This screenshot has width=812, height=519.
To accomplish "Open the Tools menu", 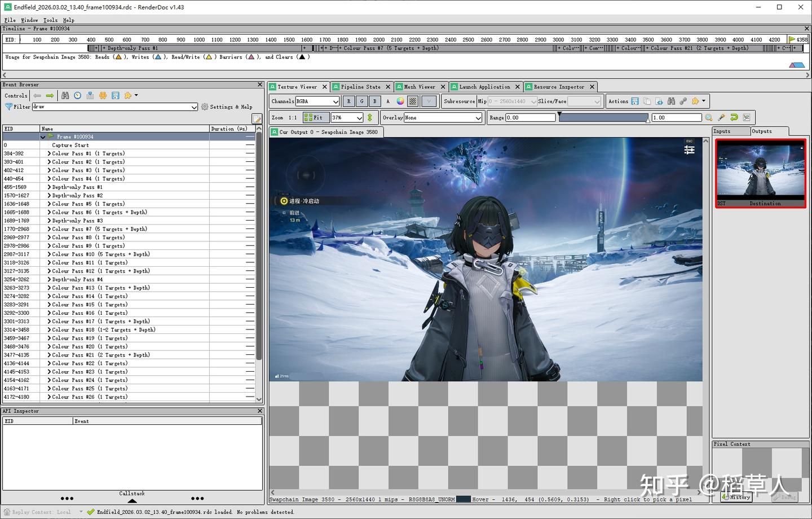I will point(50,20).
